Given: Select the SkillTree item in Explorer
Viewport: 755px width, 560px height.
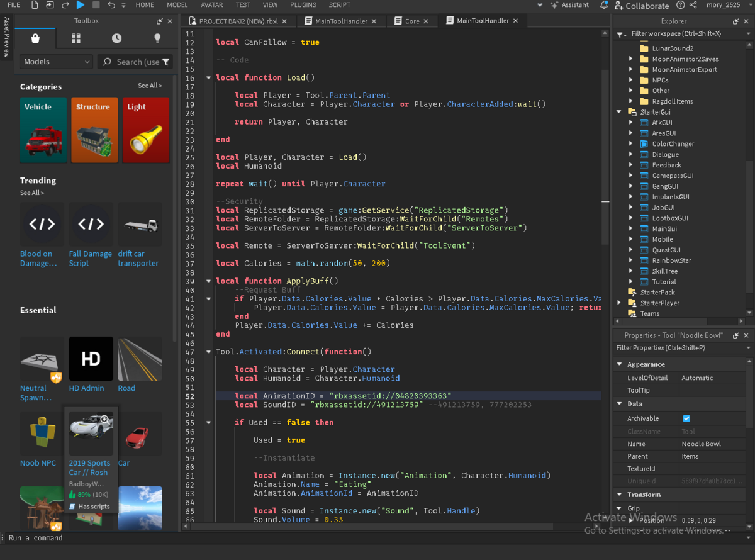Looking at the screenshot, I should click(664, 271).
